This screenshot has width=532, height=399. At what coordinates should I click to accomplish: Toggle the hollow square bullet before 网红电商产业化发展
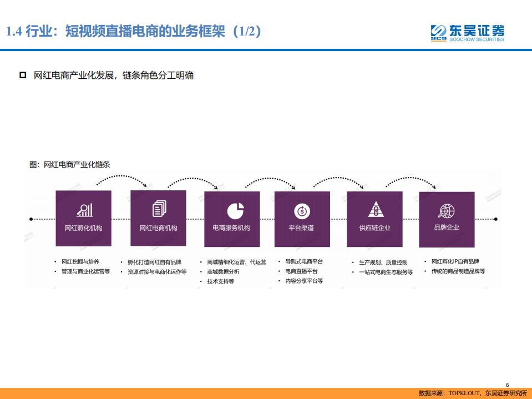click(x=23, y=74)
